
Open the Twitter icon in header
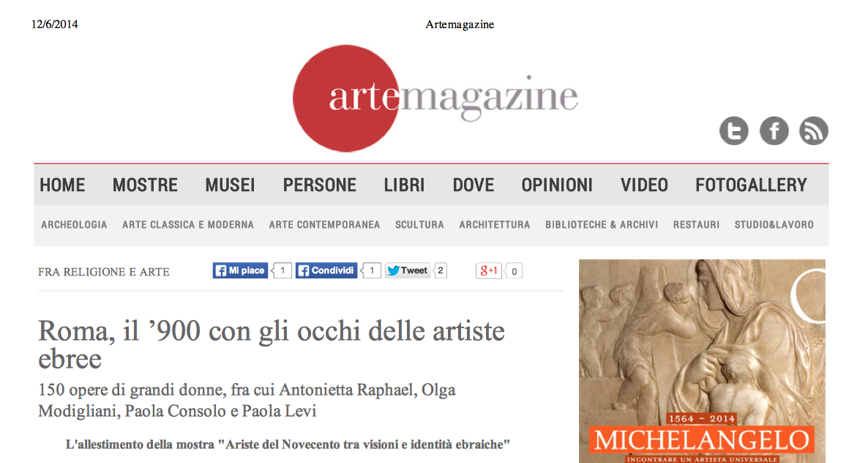click(733, 130)
